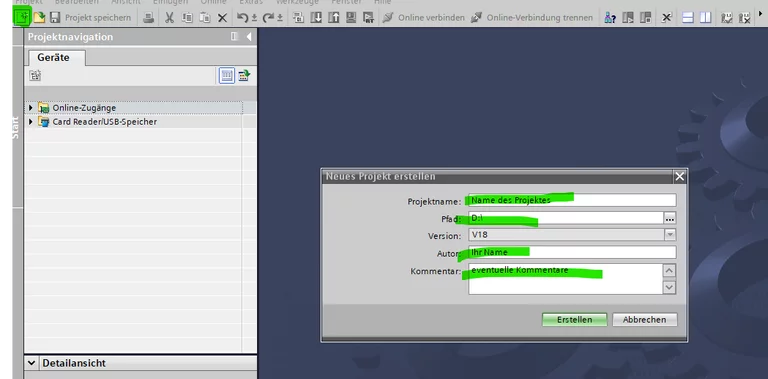768x379 pixels.
Task: Toggle the details view icon in Projektnavigation
Action: 227,75
